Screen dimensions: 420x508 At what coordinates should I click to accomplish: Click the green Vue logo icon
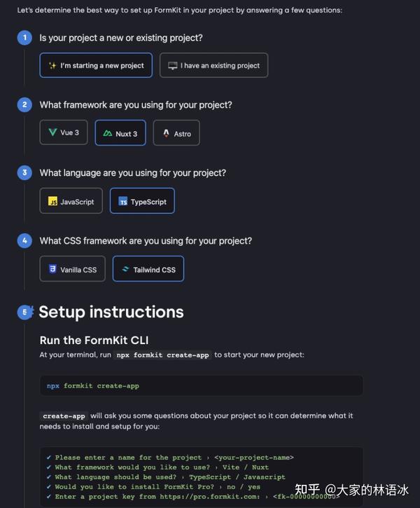tap(52, 132)
